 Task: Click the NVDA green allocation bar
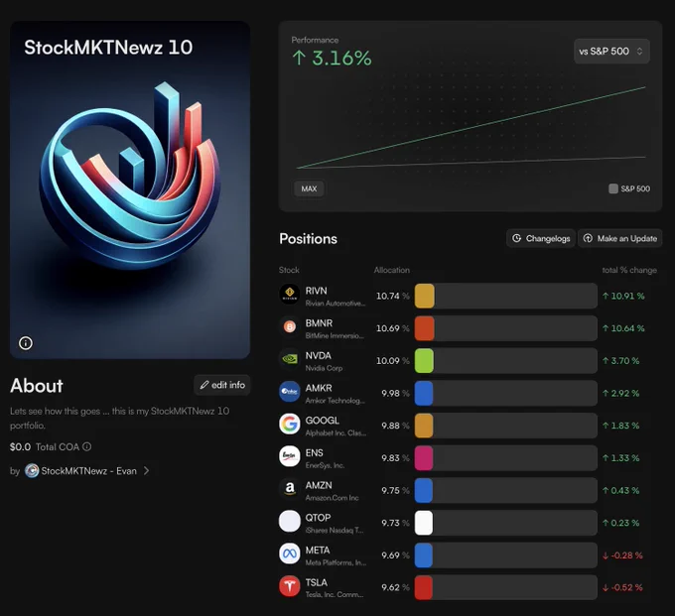[x=424, y=360]
